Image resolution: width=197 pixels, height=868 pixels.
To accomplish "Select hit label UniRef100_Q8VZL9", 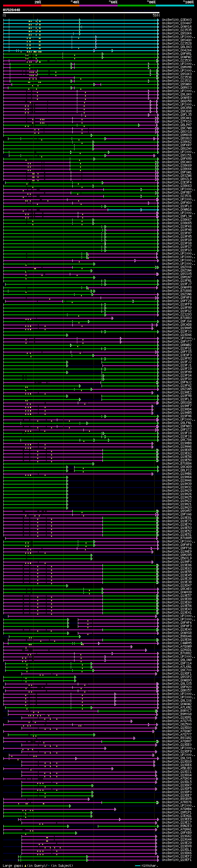I will pyautogui.click(x=177, y=179).
